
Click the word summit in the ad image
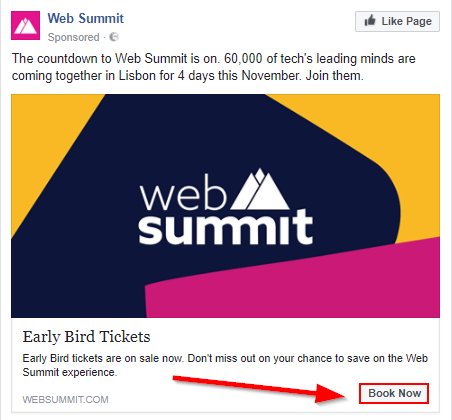(x=226, y=228)
